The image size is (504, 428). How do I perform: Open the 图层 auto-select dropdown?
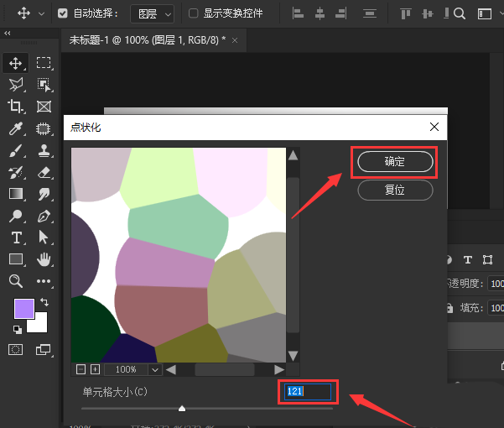[x=152, y=13]
